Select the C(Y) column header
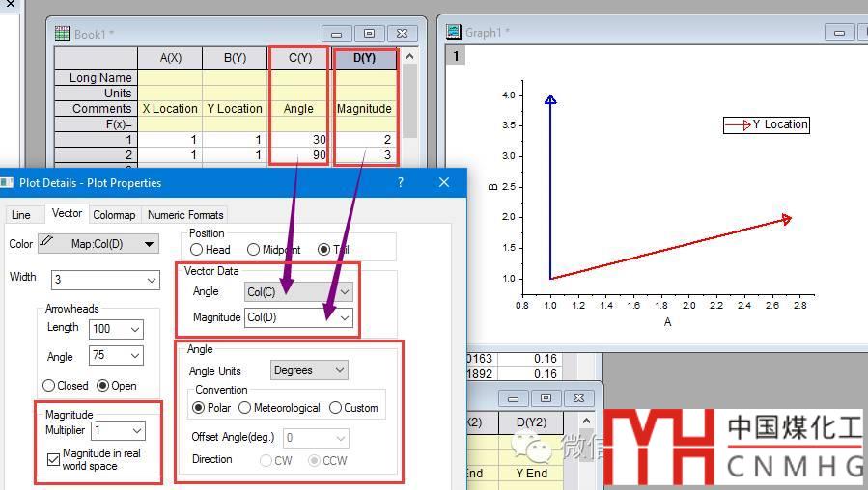 [x=299, y=58]
